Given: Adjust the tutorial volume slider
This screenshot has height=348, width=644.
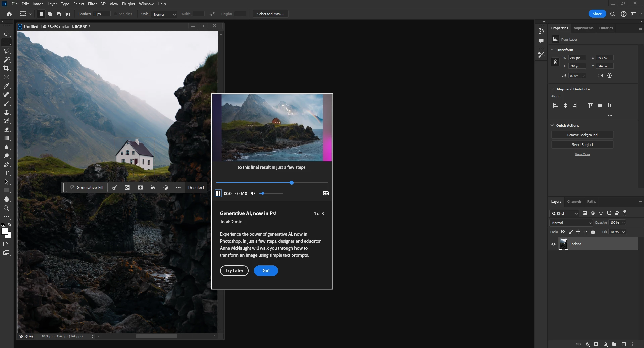Looking at the screenshot, I should pyautogui.click(x=271, y=193).
